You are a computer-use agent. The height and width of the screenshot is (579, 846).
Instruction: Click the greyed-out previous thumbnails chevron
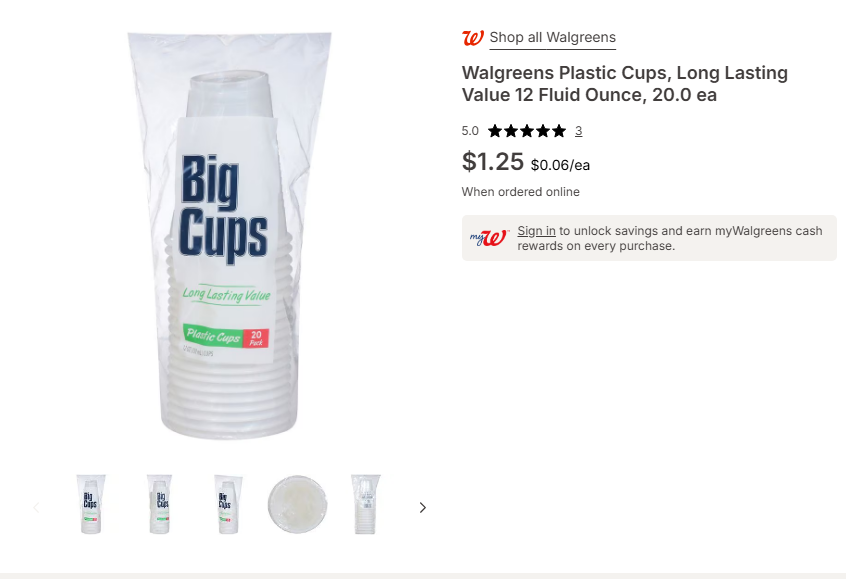pyautogui.click(x=37, y=507)
